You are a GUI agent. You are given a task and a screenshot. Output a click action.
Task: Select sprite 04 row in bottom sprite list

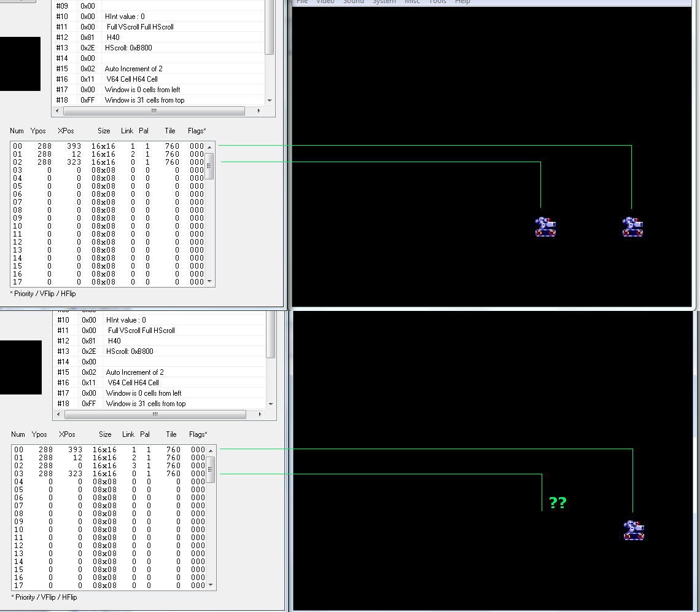(109, 482)
